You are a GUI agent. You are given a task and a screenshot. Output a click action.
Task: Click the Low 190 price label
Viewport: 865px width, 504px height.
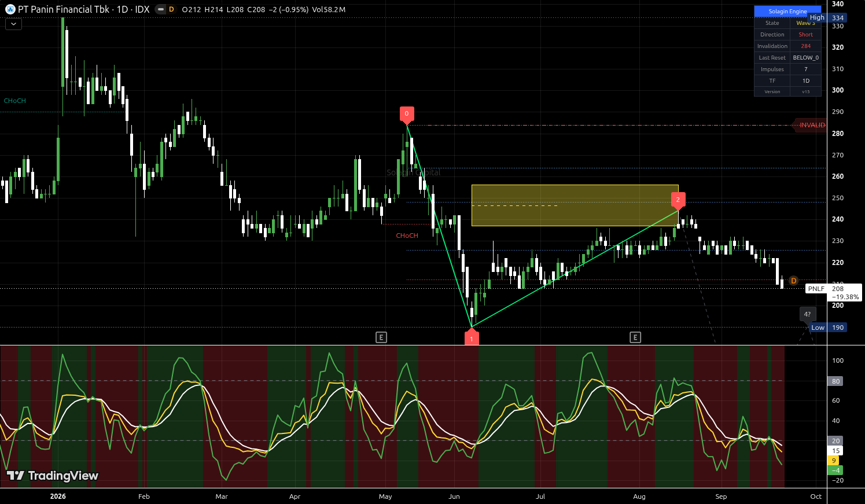(x=828, y=328)
